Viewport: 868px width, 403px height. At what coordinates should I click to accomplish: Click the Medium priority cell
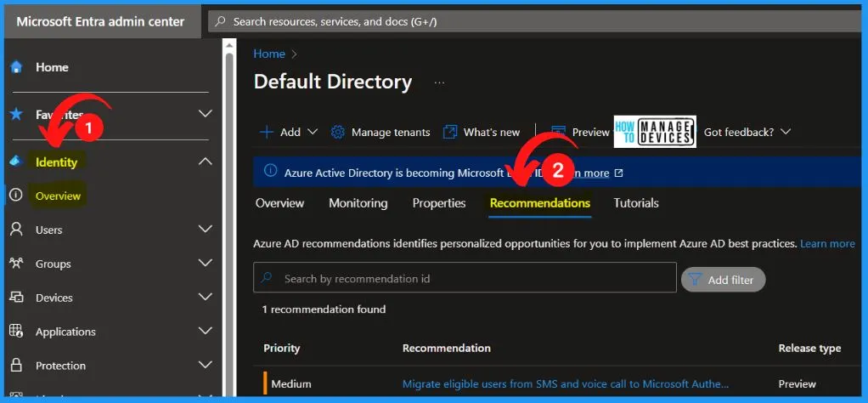coord(291,383)
